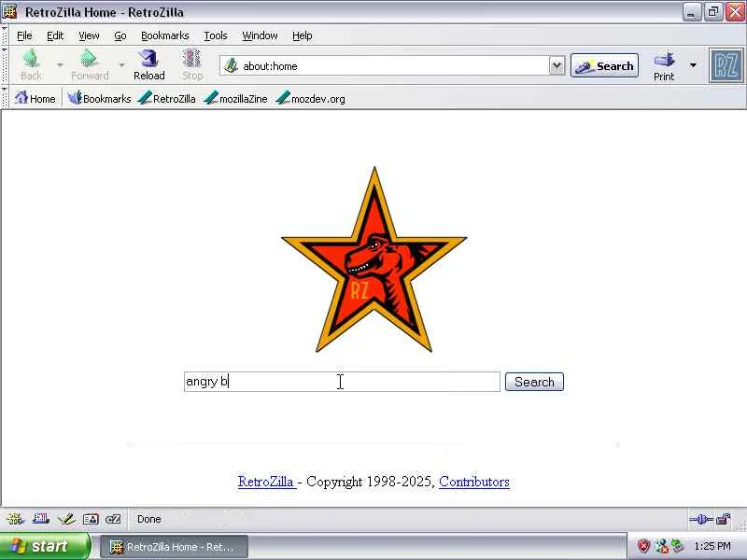Collapse the menu bar grippy
747x560 pixels.
(x=5, y=35)
